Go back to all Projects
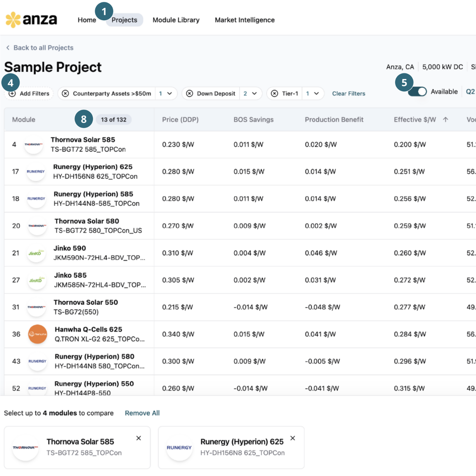 (40, 48)
